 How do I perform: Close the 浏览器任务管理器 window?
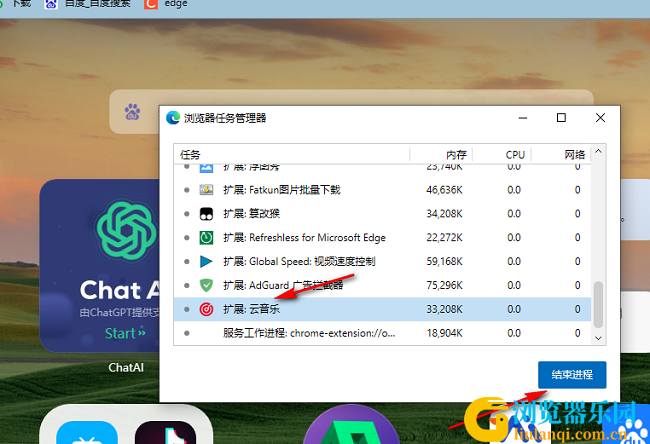tap(600, 118)
